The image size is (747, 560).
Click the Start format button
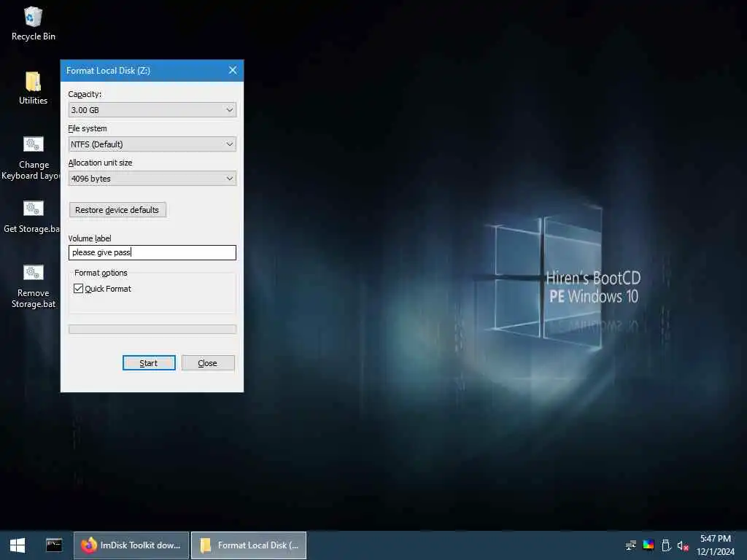(x=149, y=363)
